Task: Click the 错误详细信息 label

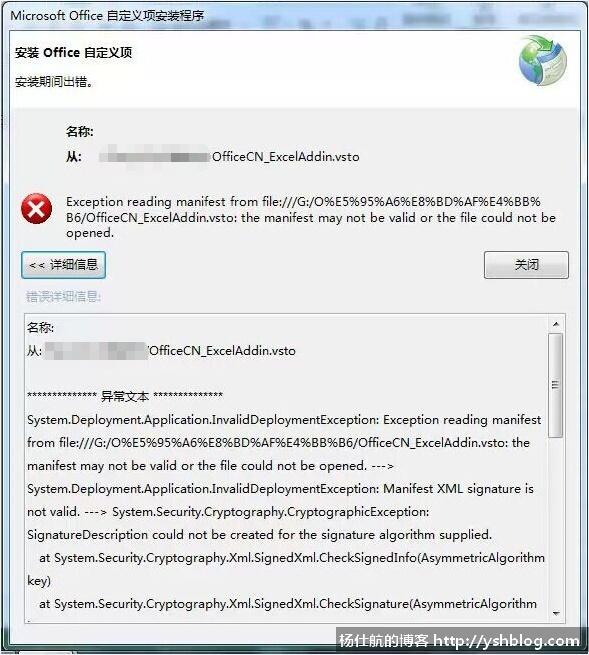Action: coord(63,297)
